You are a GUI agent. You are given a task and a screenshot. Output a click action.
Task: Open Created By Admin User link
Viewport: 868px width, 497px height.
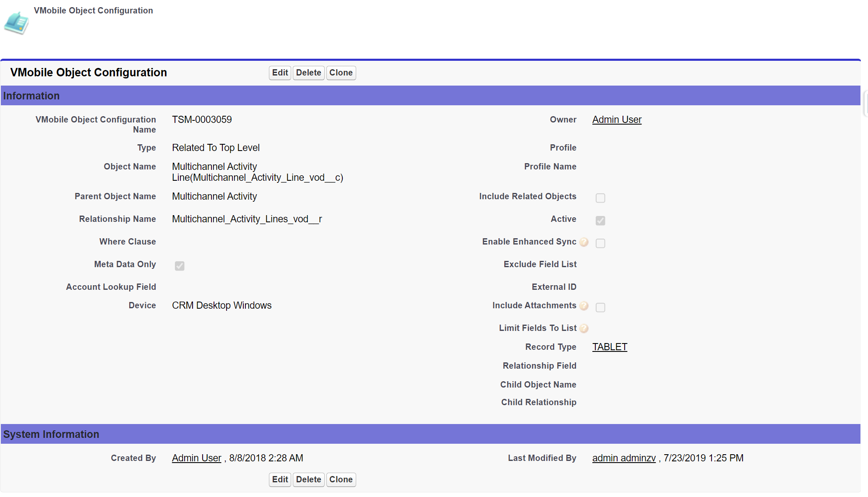click(x=196, y=458)
